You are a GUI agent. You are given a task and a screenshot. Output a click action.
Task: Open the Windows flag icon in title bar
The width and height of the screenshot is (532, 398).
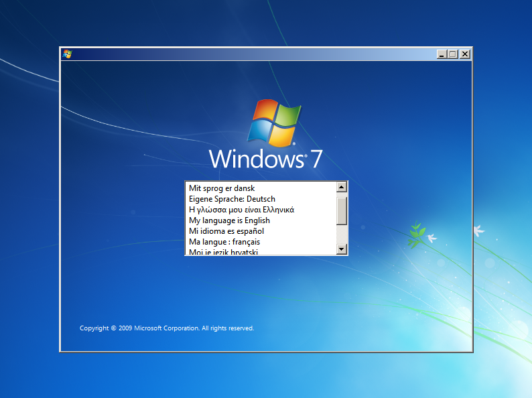(67, 54)
